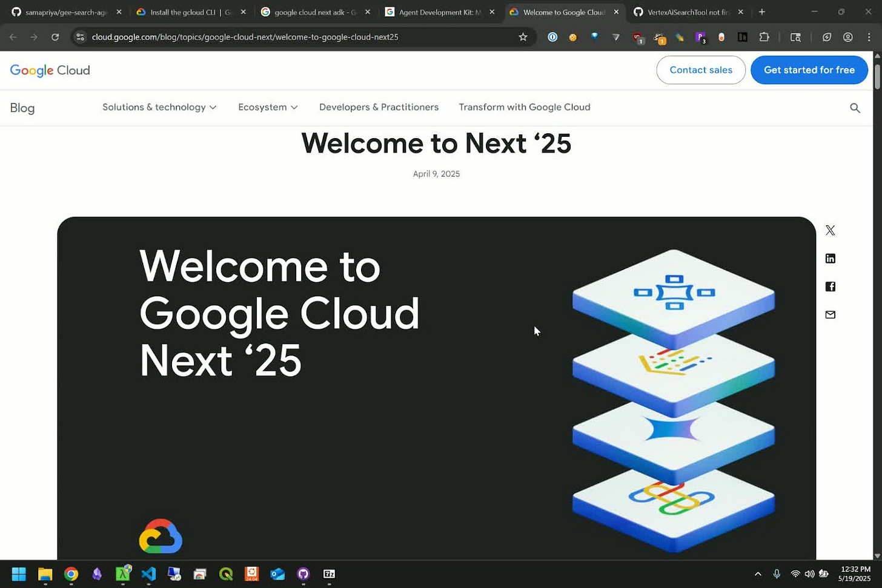The image size is (882, 588).
Task: Go back to the previous page
Action: 13,37
